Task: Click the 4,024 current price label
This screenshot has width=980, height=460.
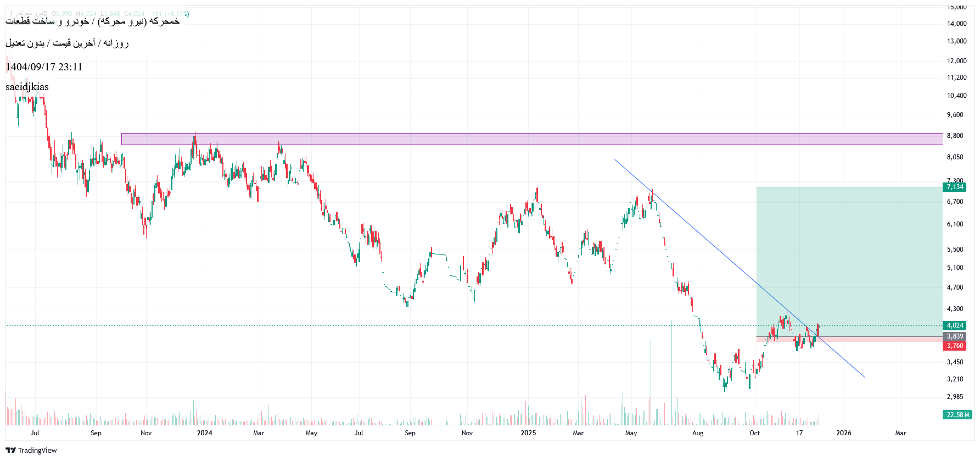Action: pyautogui.click(x=955, y=325)
